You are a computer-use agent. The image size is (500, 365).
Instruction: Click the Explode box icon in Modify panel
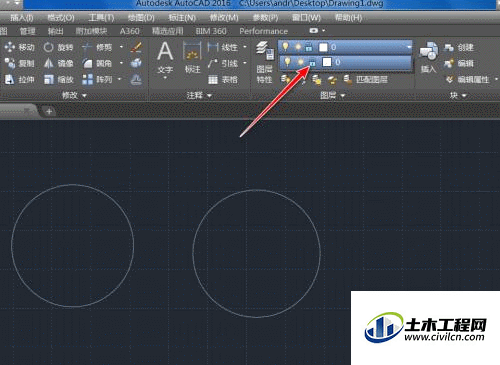(x=136, y=63)
